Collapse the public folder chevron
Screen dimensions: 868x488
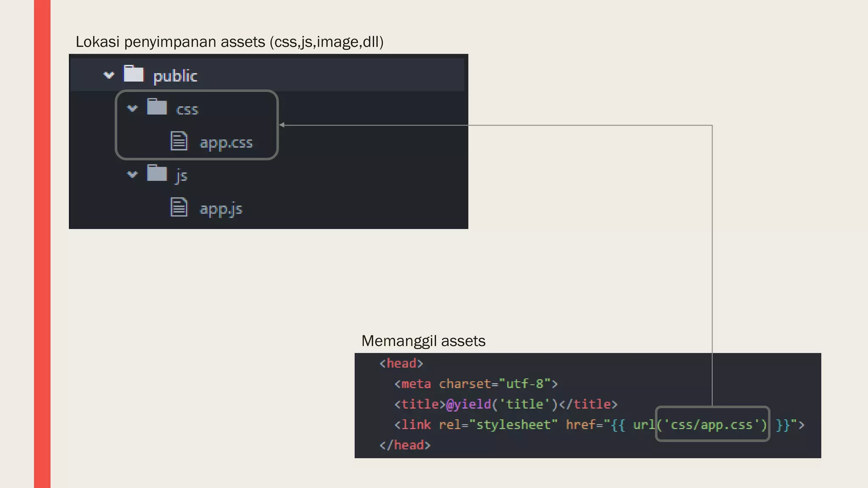point(109,75)
